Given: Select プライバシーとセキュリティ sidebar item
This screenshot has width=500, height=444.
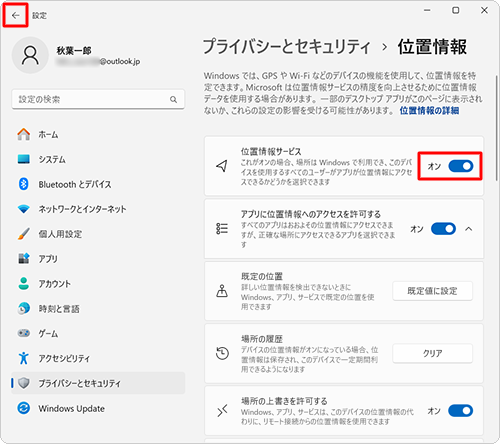Looking at the screenshot, I should point(98,383).
